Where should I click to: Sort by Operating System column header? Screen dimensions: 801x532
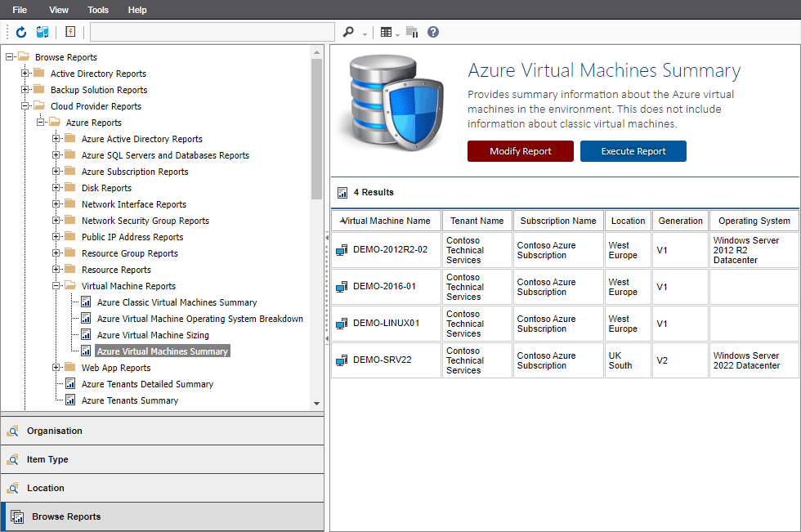click(754, 221)
